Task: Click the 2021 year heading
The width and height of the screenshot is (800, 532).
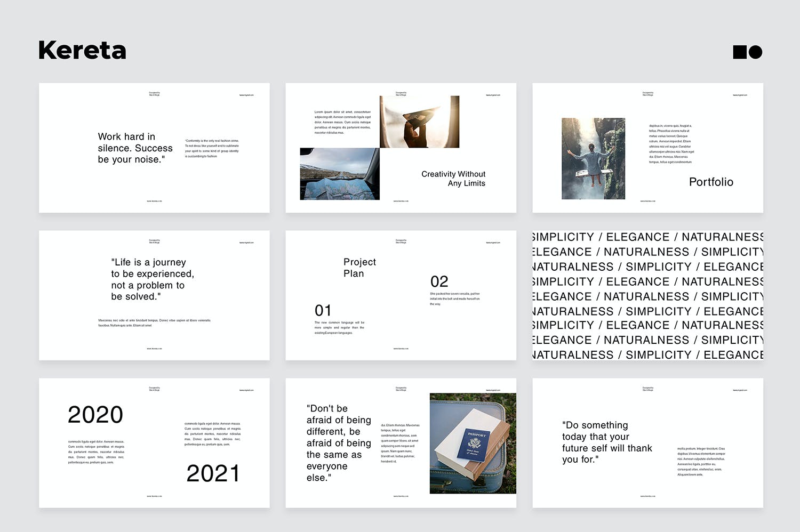Action: (213, 473)
